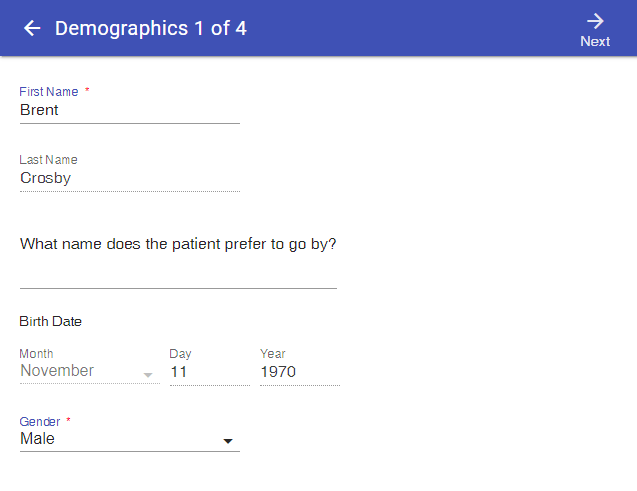The height and width of the screenshot is (491, 637).
Task: Click the Gender field label
Action: [x=40, y=422]
